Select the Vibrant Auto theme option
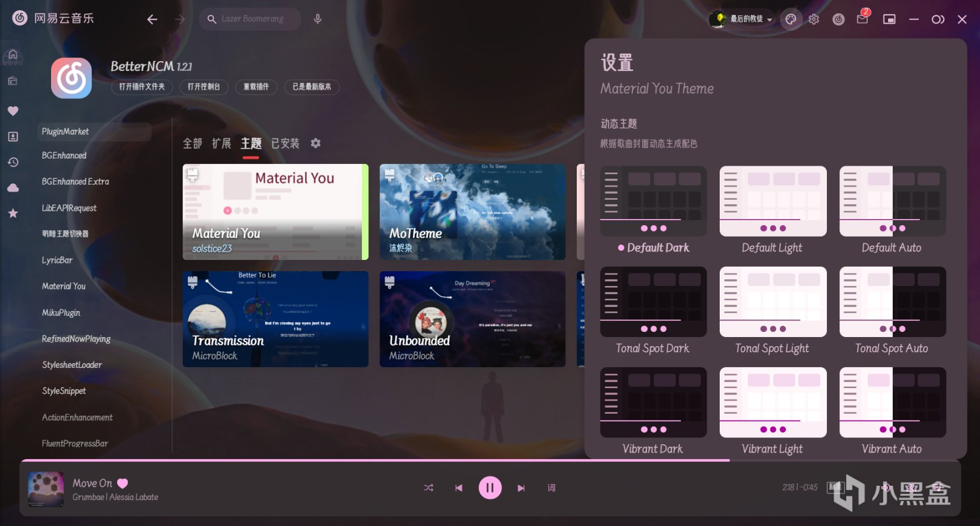Viewport: 980px width, 526px height. [892, 411]
